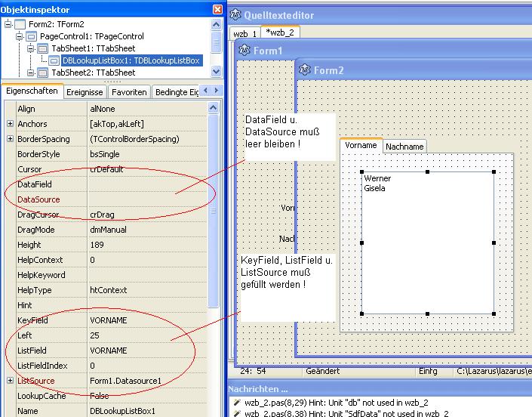Click the Lazarus icon in Form1 title bar
The width and height of the screenshot is (532, 417).
pos(244,51)
